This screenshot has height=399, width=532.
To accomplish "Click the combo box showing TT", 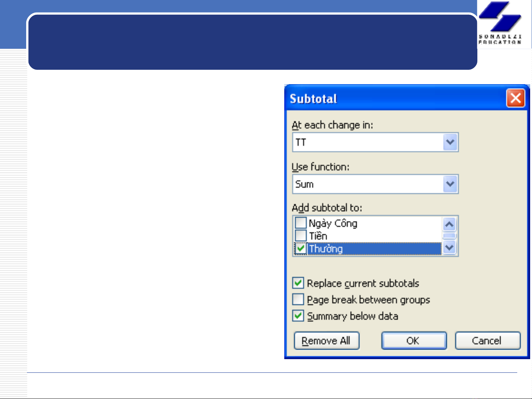I will pos(368,142).
